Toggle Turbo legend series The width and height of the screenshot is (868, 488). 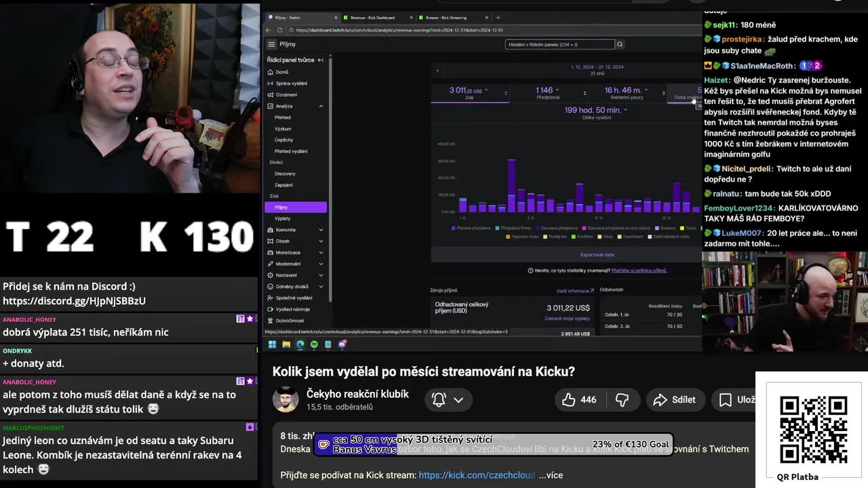(x=688, y=228)
